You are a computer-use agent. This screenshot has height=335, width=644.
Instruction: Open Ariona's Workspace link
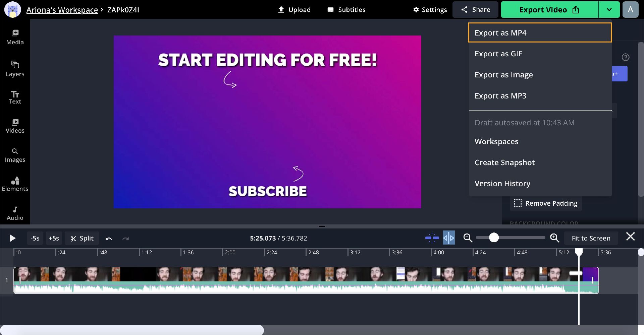coord(62,10)
